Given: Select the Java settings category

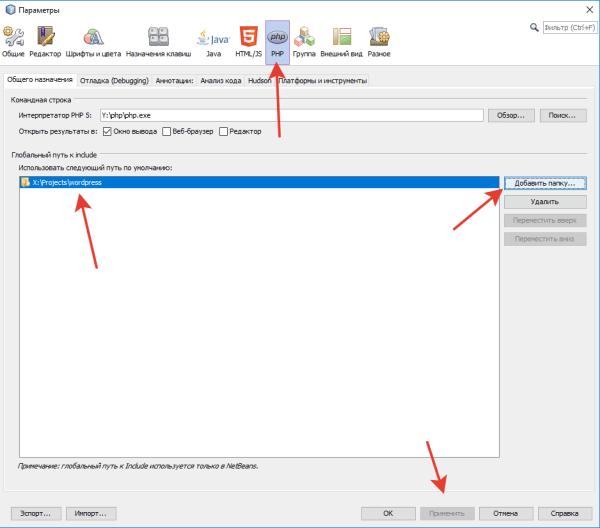Looking at the screenshot, I should coord(212,42).
